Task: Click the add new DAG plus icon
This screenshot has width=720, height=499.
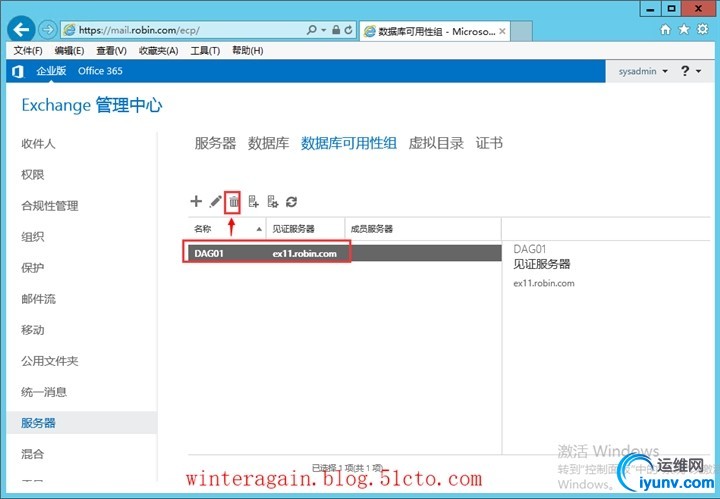Action: point(196,201)
